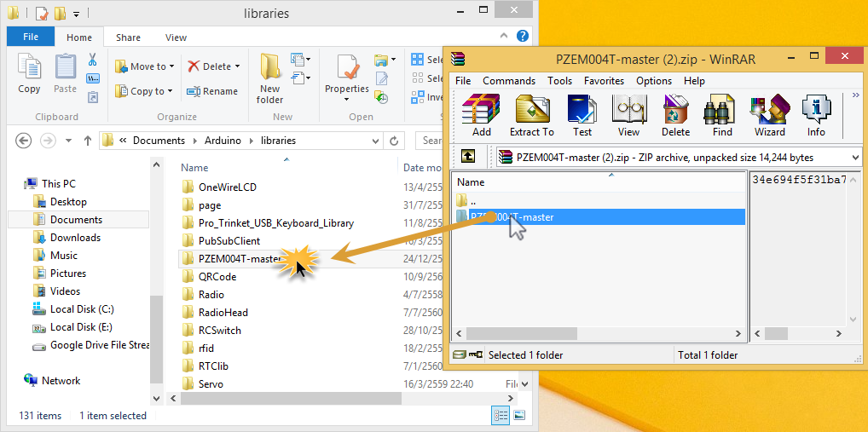Collapse the Explorer ribbon chevron

coord(504,36)
